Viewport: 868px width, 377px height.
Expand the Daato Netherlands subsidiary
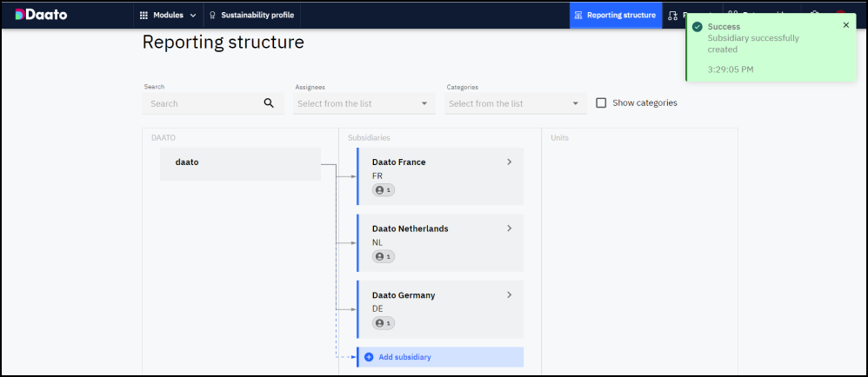[x=510, y=228]
